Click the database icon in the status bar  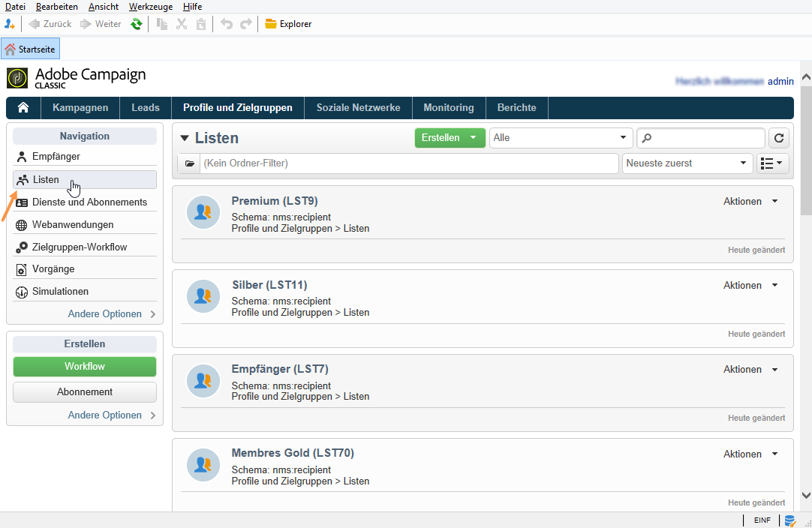789,520
